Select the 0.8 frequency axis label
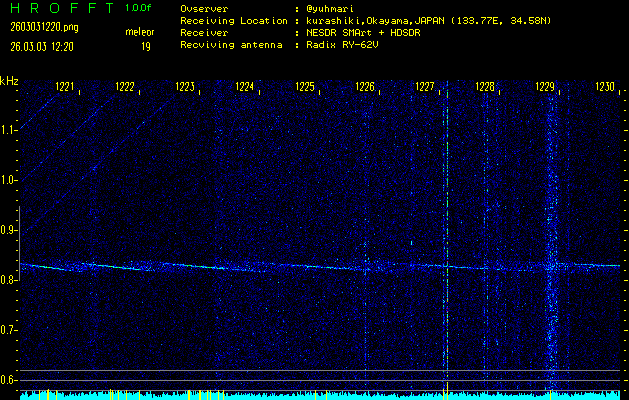The image size is (629, 400). (9, 280)
